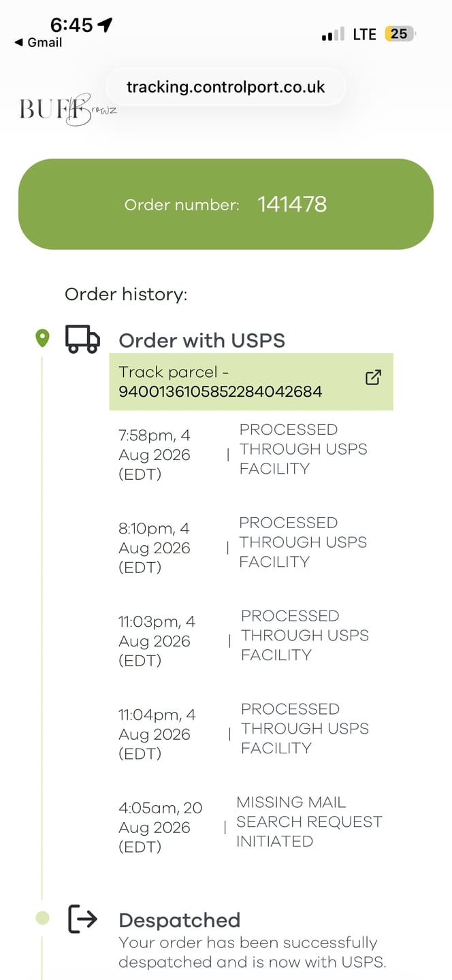Screen dimensions: 452x980
Task: Select the Order with USPS heading
Action: pos(202,340)
